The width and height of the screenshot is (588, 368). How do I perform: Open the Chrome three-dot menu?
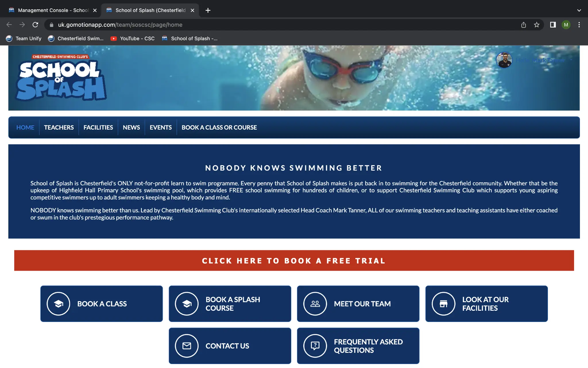579,25
